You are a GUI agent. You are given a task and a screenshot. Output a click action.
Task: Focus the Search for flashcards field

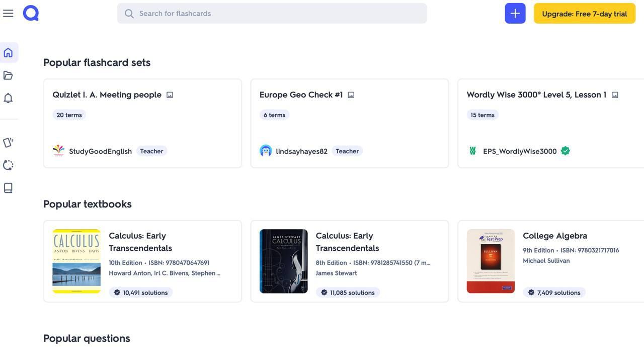point(272,14)
